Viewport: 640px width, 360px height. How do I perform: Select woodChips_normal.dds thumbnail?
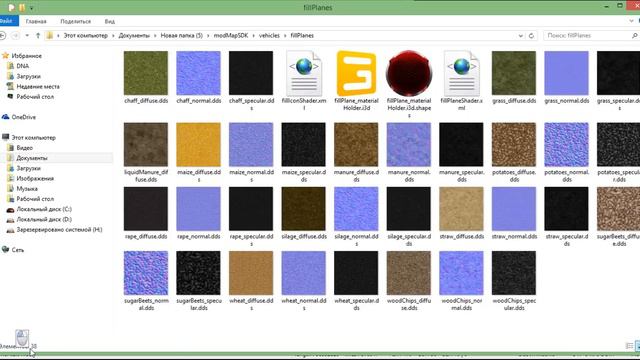tap(461, 273)
